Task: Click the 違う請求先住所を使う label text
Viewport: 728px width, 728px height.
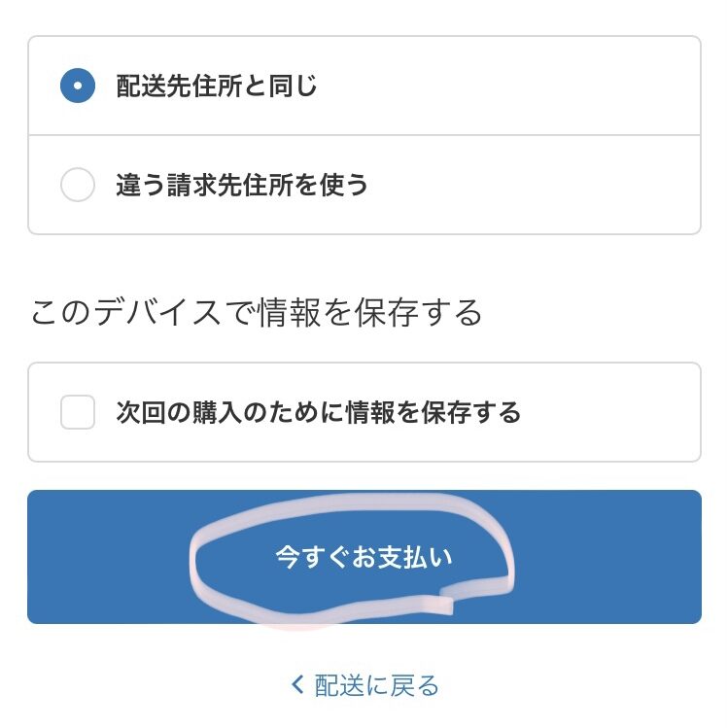Action: pos(242,185)
